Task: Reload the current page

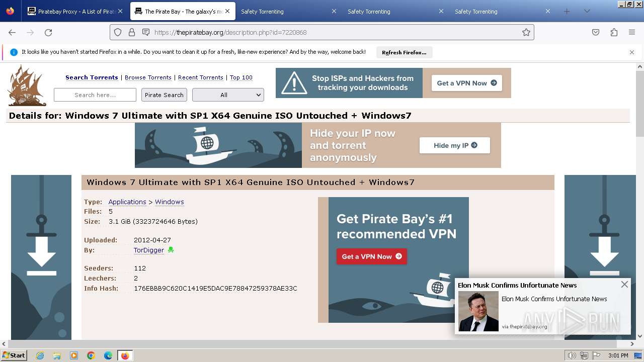Action: [x=48, y=32]
